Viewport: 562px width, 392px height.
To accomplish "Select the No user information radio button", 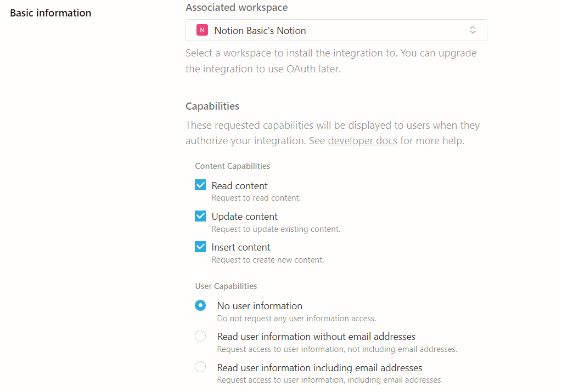I will pyautogui.click(x=200, y=305).
